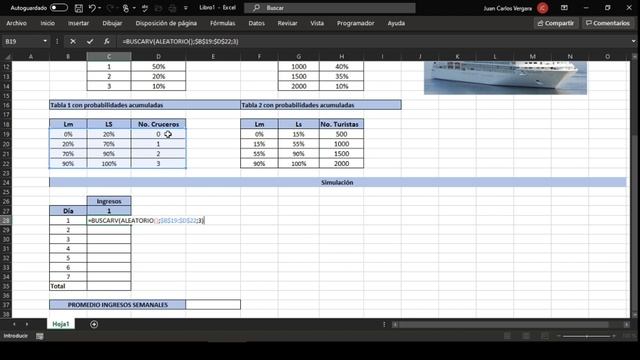Screen dimensions: 640x360
Task: Click the Simulación banner cell
Action: click(338, 182)
